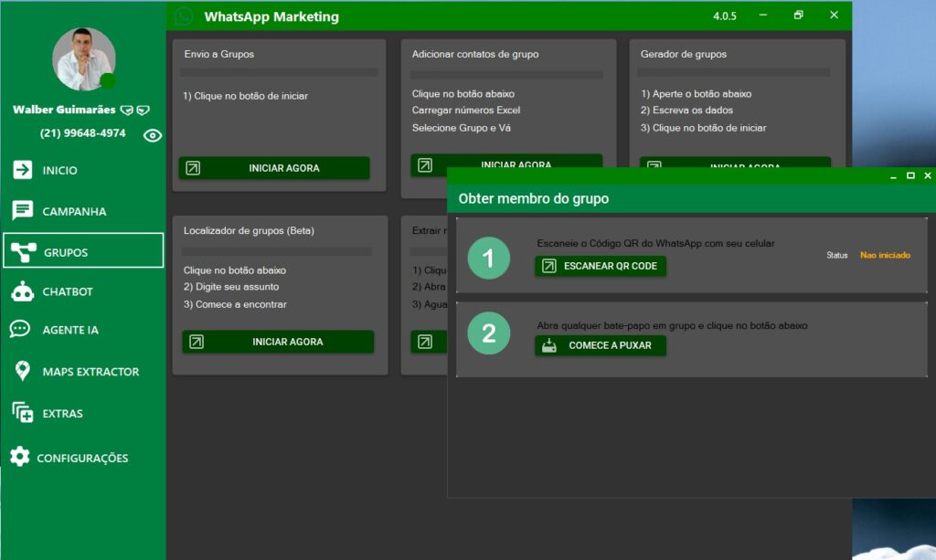
Task: Click the Extras add-library icon
Action: click(x=22, y=413)
